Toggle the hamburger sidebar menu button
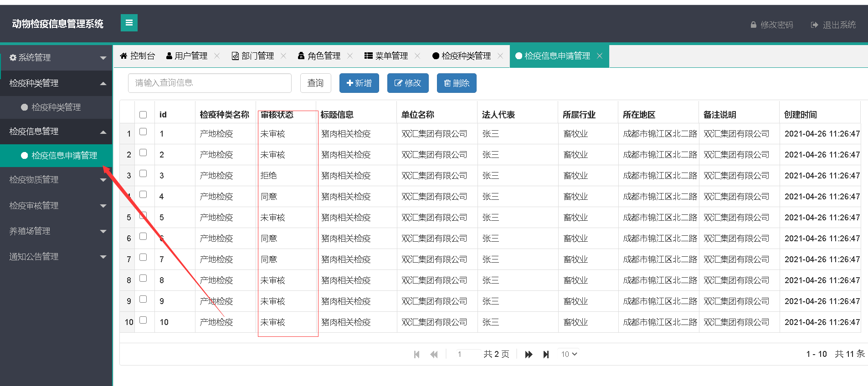 [129, 23]
